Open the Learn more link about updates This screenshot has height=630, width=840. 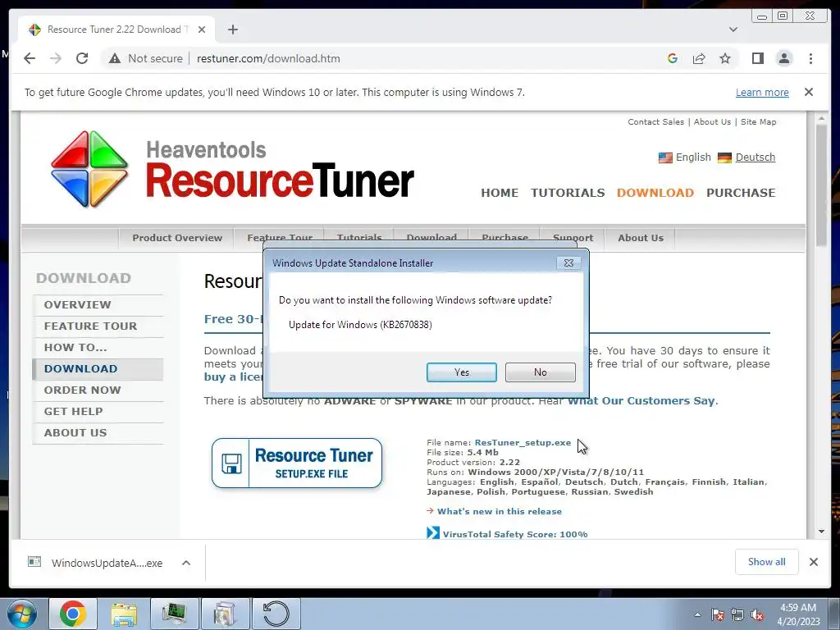[762, 92]
